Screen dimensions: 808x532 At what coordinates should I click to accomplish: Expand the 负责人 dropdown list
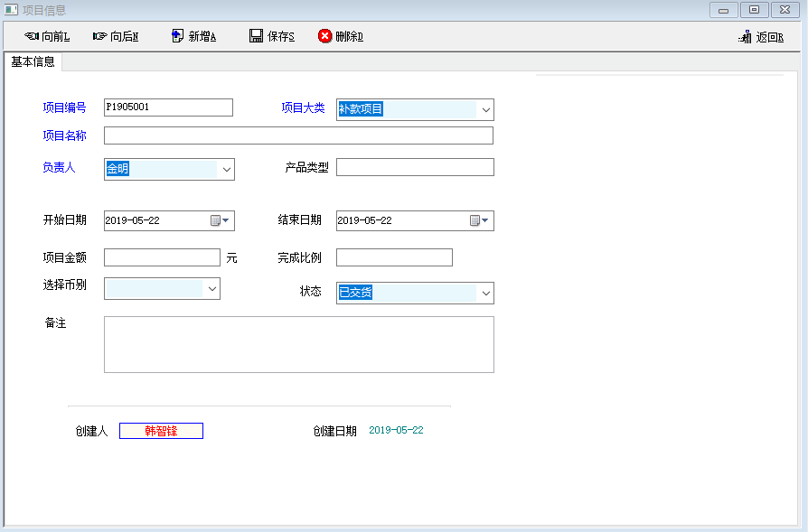226,169
